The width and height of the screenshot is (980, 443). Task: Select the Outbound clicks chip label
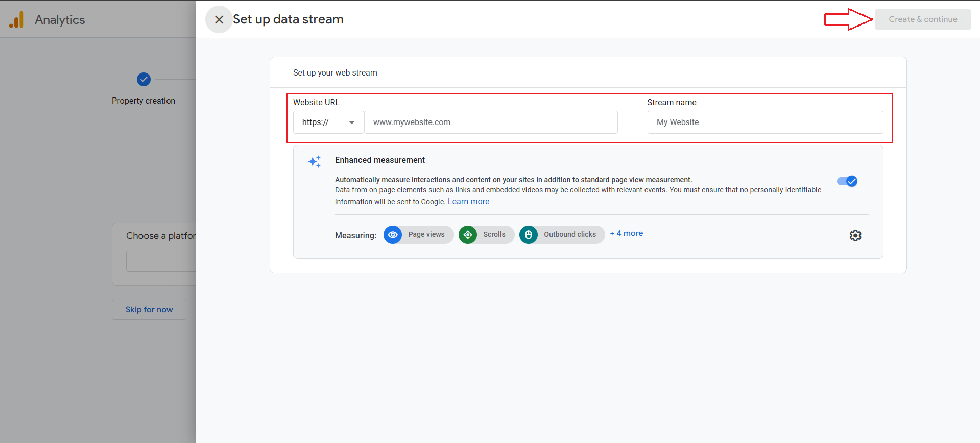coord(569,235)
